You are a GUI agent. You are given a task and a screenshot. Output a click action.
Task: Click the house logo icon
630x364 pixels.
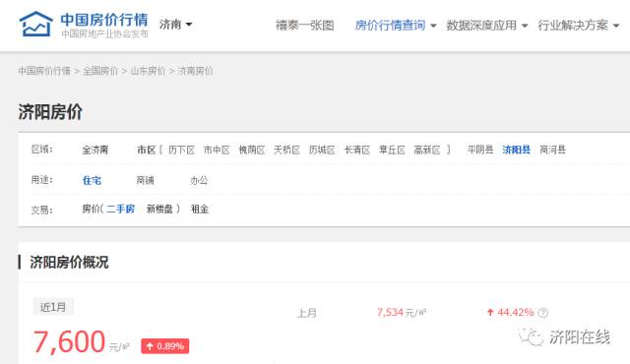(35, 24)
